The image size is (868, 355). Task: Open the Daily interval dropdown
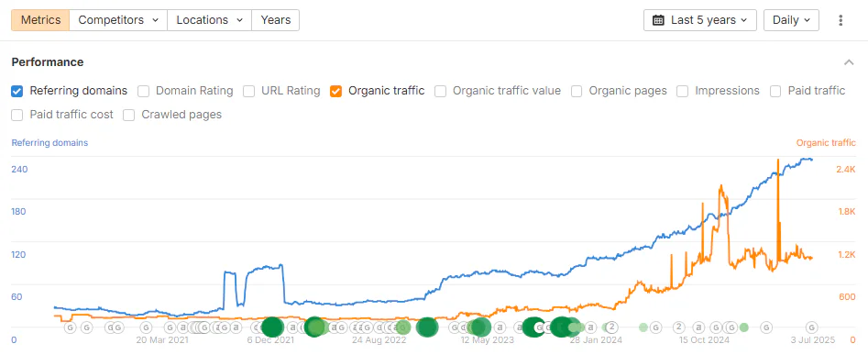791,20
